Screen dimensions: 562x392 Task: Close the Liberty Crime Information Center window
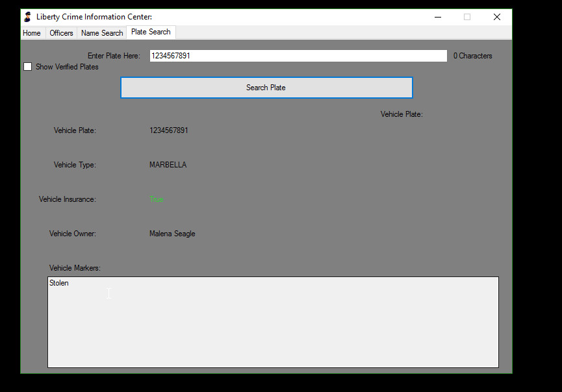coord(497,17)
